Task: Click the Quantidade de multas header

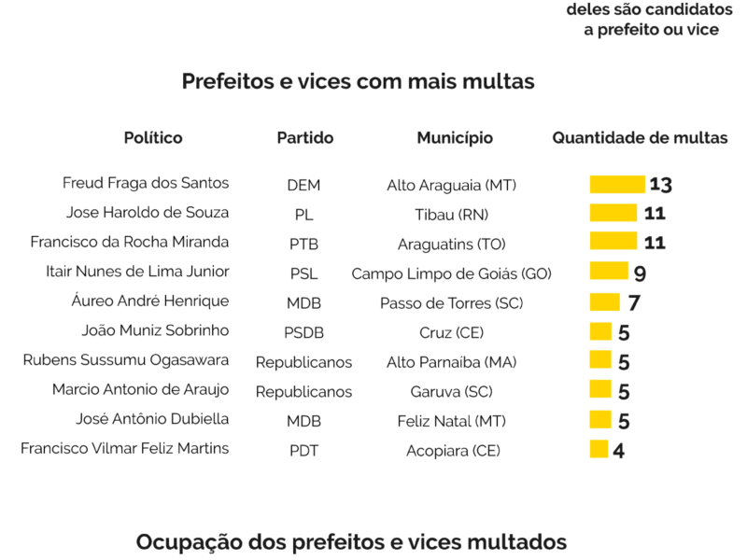Action: point(640,138)
